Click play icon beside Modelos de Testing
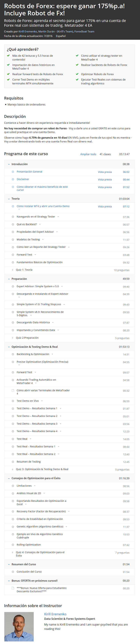The width and height of the screenshot is (140, 644). point(13,239)
